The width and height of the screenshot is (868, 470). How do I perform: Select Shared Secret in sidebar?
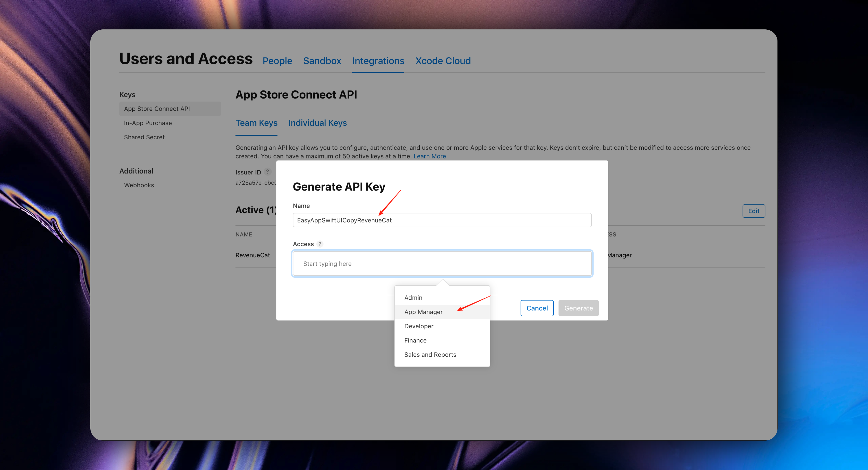[144, 137]
